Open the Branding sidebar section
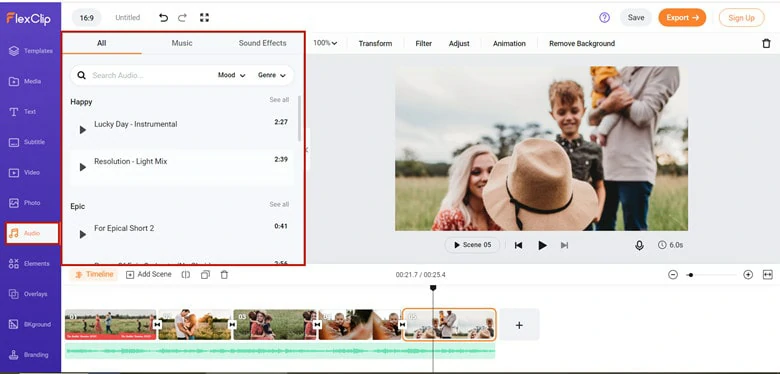Image resolution: width=780 pixels, height=374 pixels. pyautogui.click(x=30, y=355)
